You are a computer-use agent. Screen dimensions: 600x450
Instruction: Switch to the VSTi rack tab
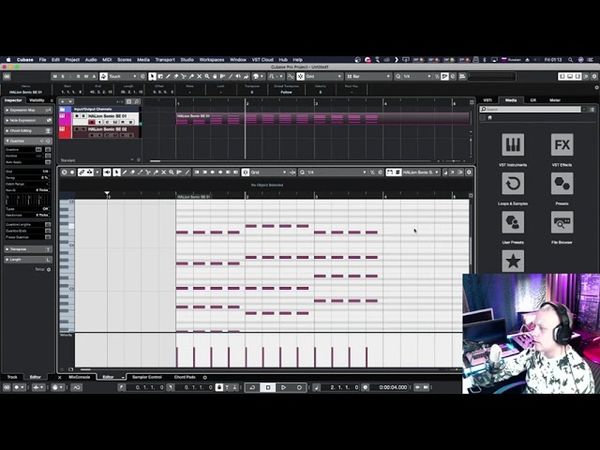click(x=488, y=100)
